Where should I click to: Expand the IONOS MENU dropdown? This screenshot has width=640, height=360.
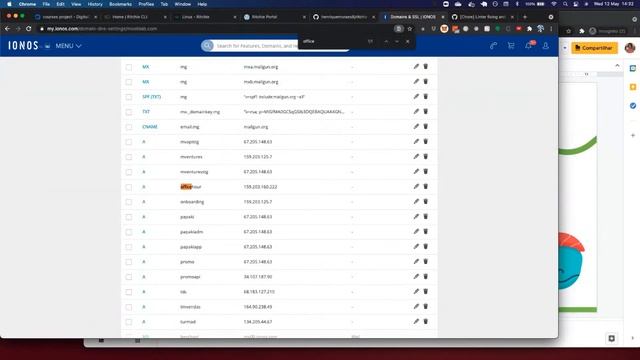[68, 46]
